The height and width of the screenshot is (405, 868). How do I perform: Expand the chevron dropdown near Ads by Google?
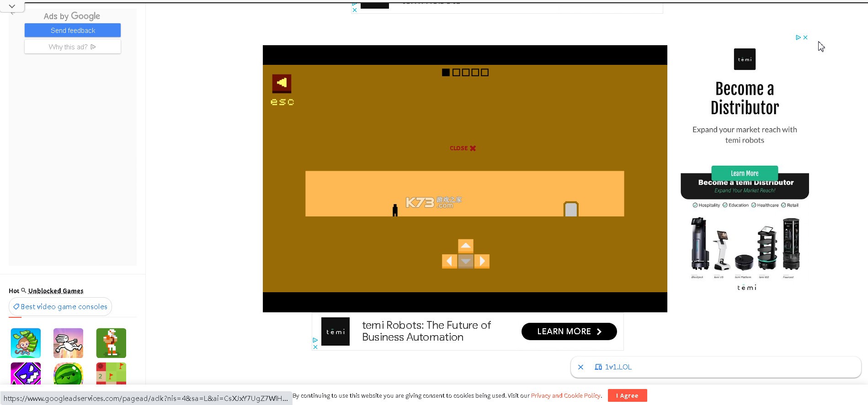point(12,6)
